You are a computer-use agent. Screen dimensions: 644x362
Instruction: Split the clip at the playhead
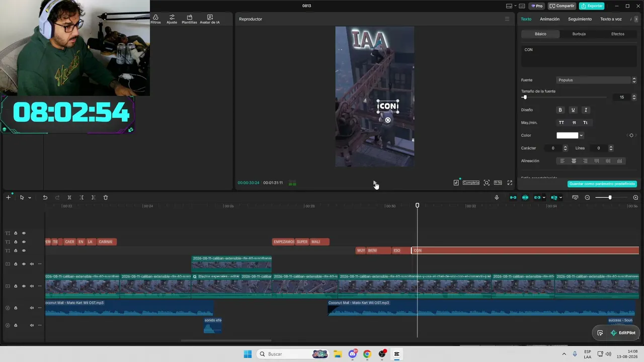click(69, 198)
